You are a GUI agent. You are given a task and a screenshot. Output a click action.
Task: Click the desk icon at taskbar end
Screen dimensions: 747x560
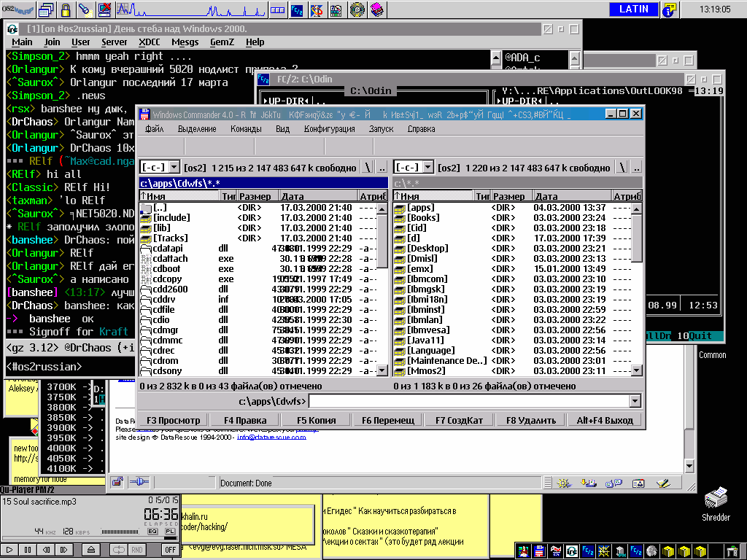[x=732, y=551]
